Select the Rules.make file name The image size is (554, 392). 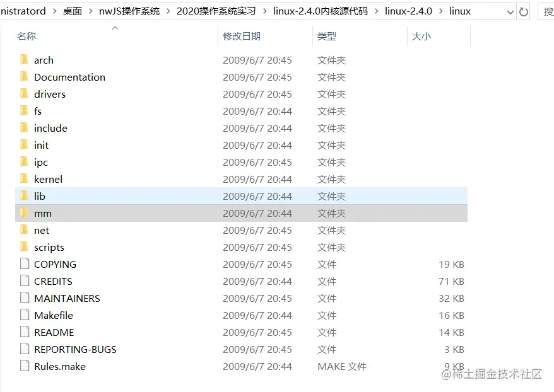point(60,366)
